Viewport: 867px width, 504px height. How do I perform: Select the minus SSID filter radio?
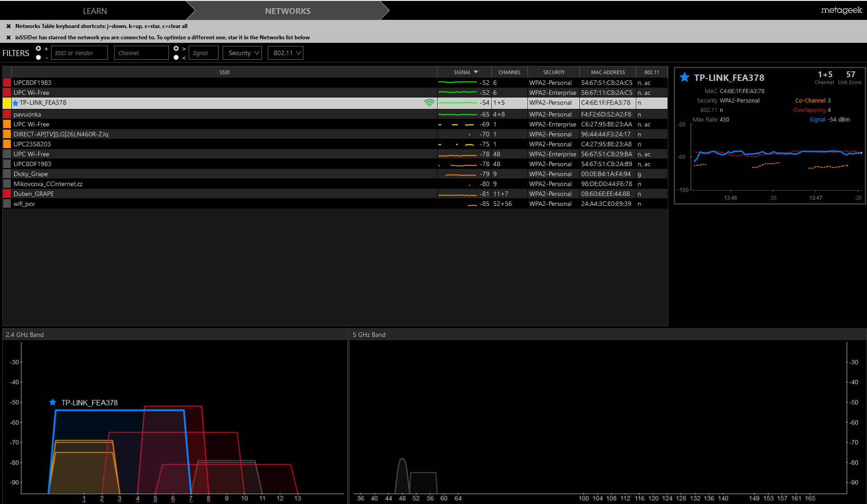click(x=38, y=57)
